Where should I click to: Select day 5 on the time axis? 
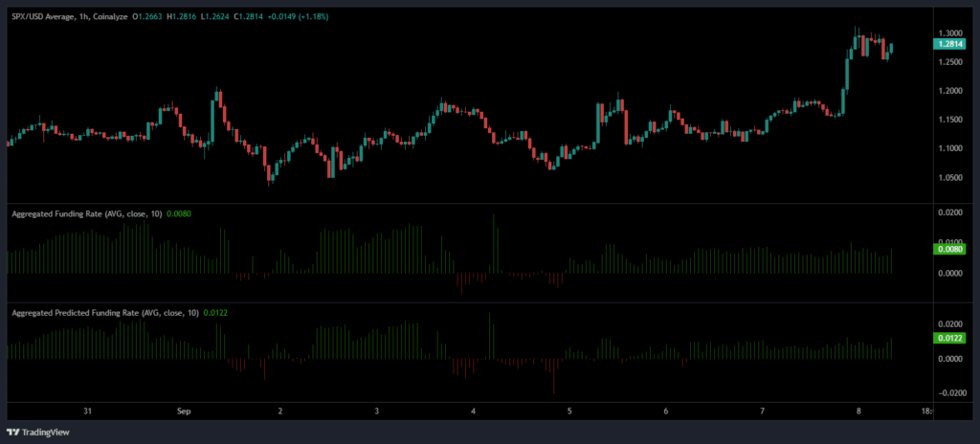tap(569, 411)
